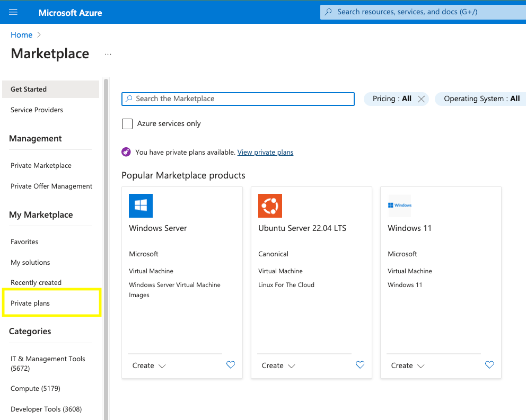Click 'Windows Server Virtual Machine Images' text
The image size is (526, 420).
tap(174, 290)
